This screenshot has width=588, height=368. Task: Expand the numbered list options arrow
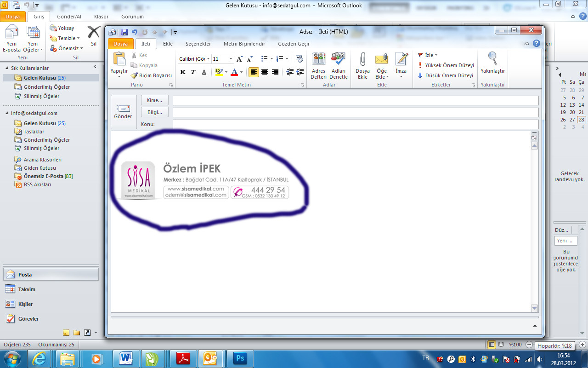(287, 59)
